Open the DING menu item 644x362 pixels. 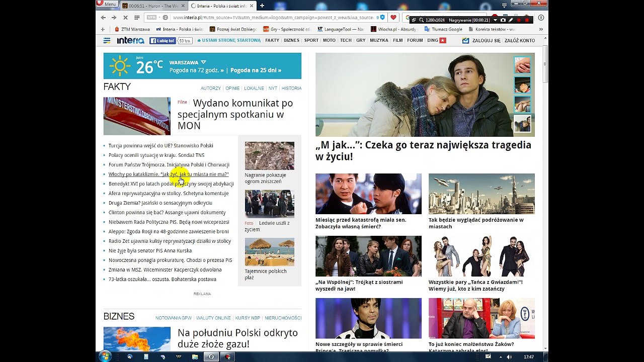(436, 40)
